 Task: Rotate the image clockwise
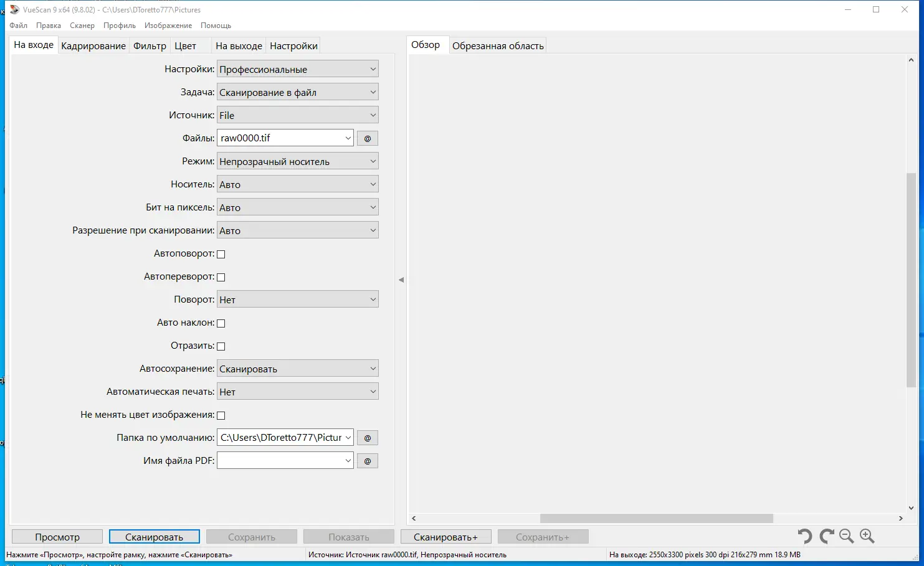[x=827, y=536]
